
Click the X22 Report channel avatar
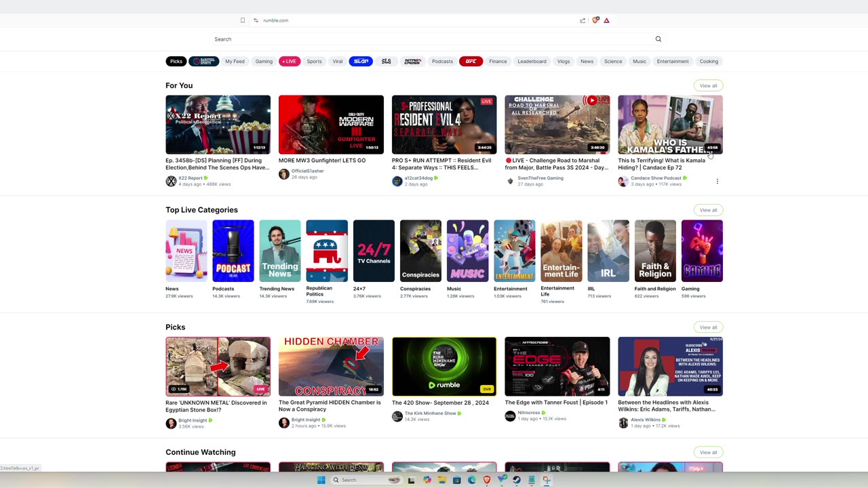pos(171,181)
